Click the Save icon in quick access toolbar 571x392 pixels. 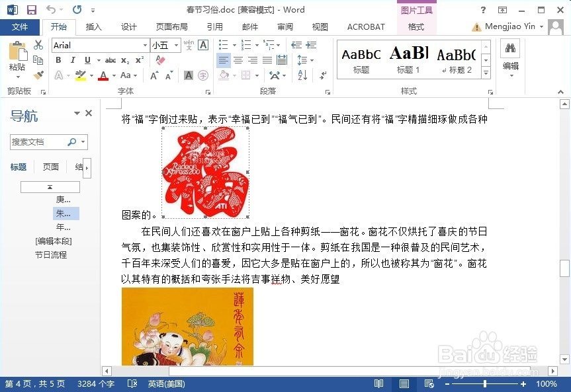[x=32, y=10]
